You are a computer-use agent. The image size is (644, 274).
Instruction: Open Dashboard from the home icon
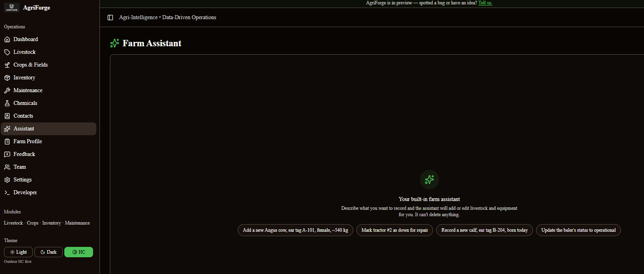(7, 39)
